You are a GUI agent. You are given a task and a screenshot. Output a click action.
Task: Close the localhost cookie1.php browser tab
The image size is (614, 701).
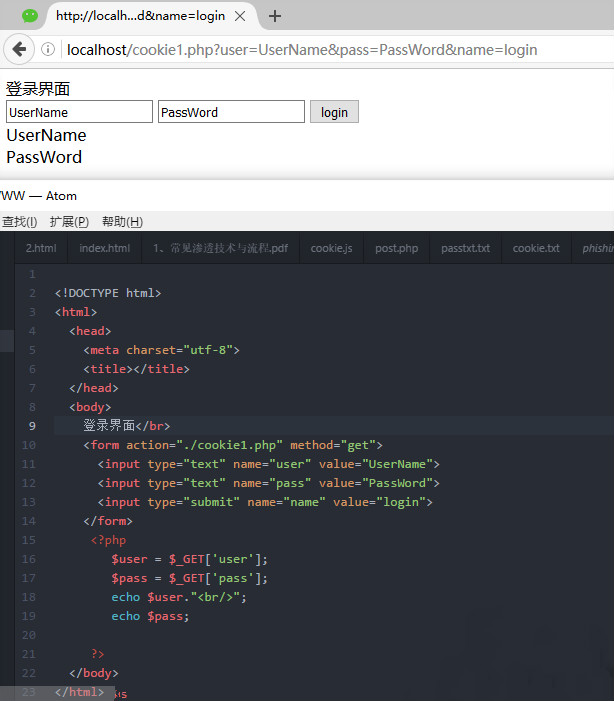[x=240, y=16]
